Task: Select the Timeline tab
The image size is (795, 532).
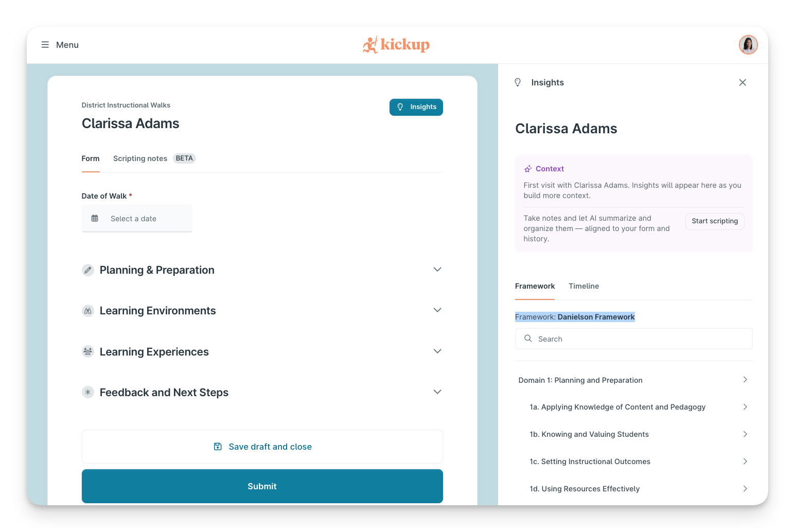Action: [584, 286]
